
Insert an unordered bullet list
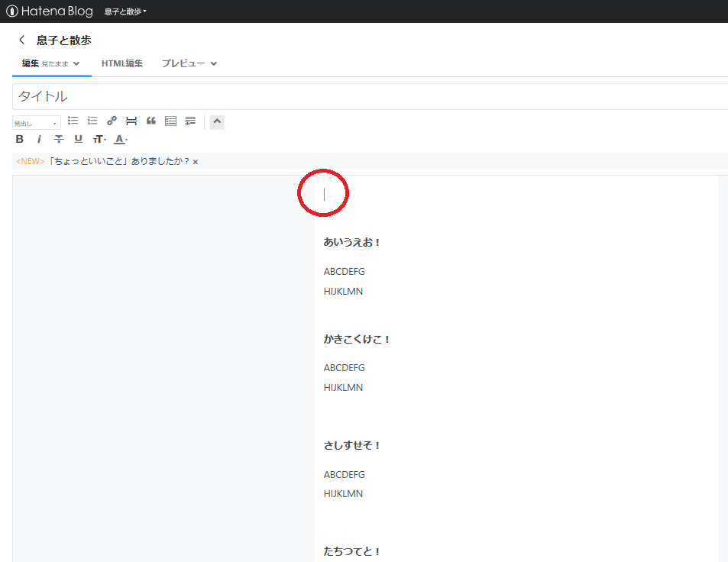point(73,121)
